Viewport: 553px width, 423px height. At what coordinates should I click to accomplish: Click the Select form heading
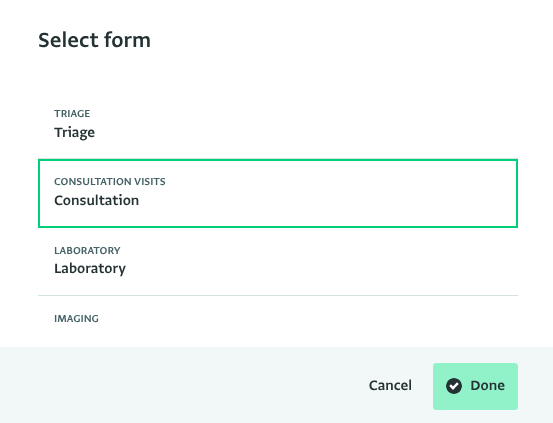(x=94, y=40)
